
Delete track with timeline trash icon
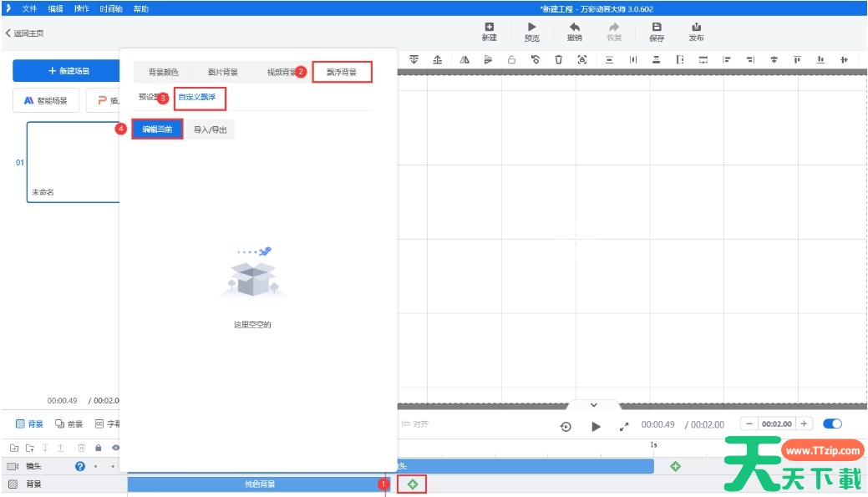(81, 448)
